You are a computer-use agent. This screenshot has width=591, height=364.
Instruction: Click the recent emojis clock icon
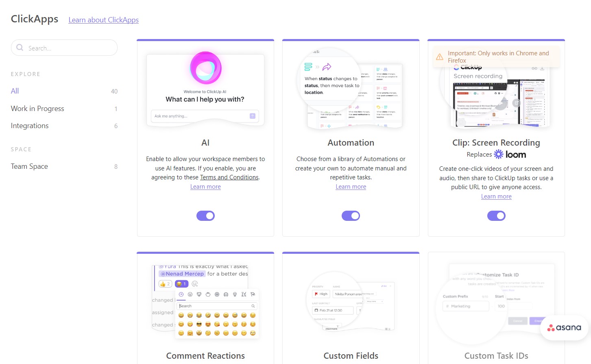181,294
